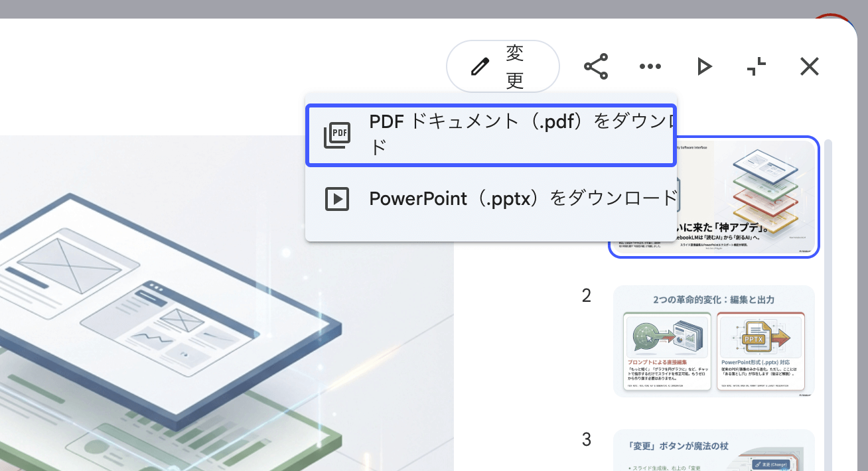Click the pencil icon in the 変更 button
The height and width of the screenshot is (471, 868).
tap(480, 66)
